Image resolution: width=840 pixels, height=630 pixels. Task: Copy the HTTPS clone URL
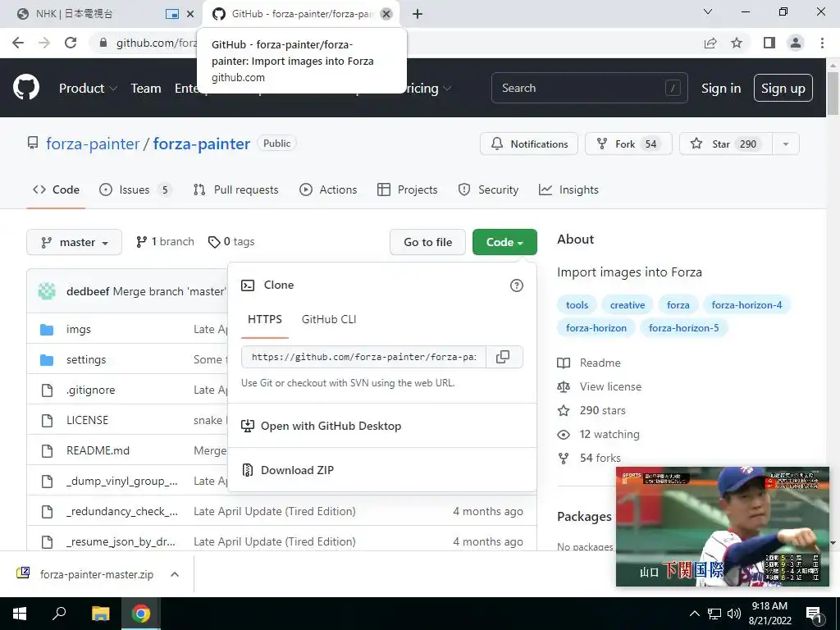(x=503, y=357)
